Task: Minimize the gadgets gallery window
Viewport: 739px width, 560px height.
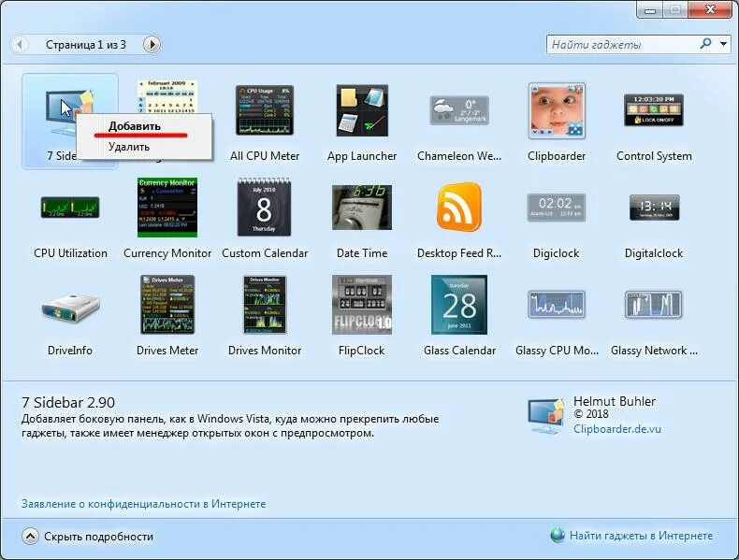Action: click(650, 9)
